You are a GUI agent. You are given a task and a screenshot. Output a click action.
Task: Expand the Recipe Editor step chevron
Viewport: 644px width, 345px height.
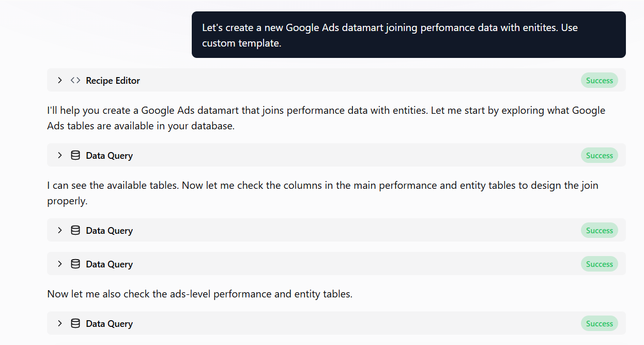pyautogui.click(x=60, y=80)
